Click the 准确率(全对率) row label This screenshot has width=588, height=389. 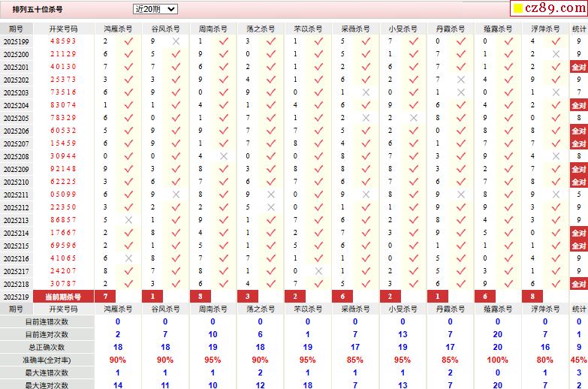[x=47, y=360]
